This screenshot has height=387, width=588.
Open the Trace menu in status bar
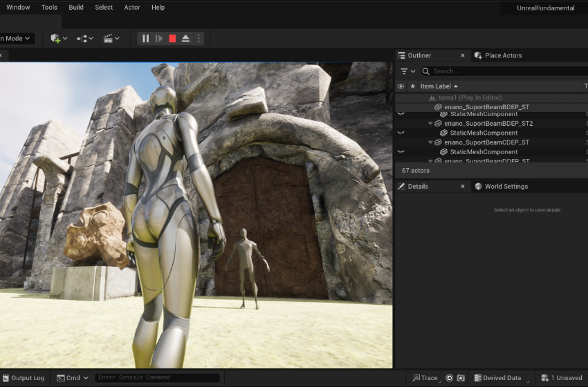tap(425, 377)
